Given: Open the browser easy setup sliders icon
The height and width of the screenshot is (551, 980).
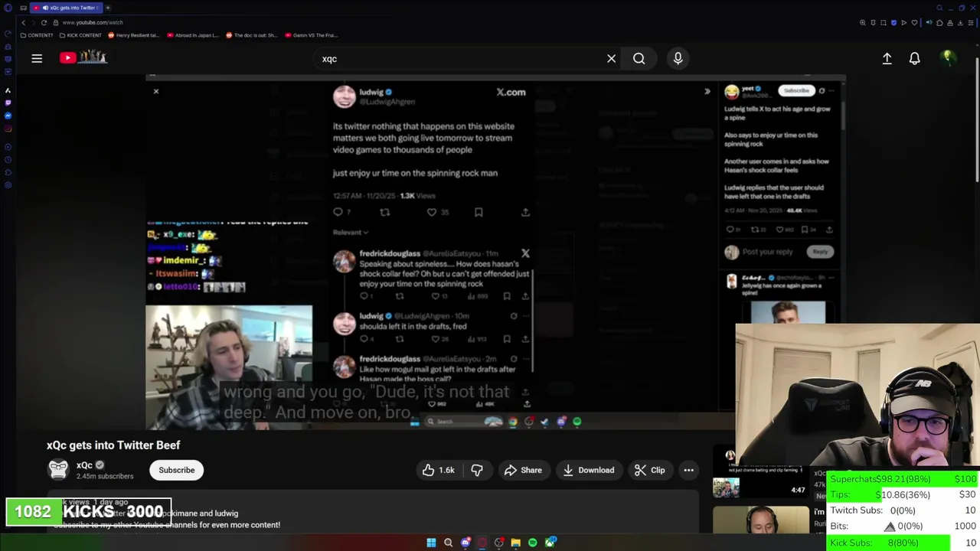Looking at the screenshot, I should 971,23.
